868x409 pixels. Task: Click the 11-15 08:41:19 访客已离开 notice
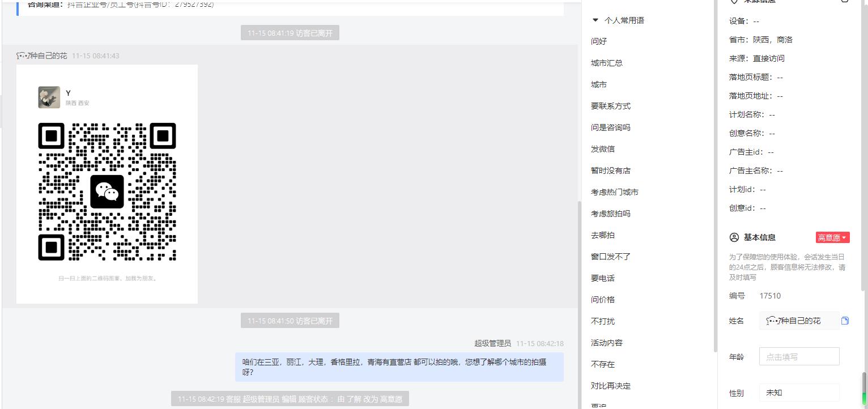290,33
